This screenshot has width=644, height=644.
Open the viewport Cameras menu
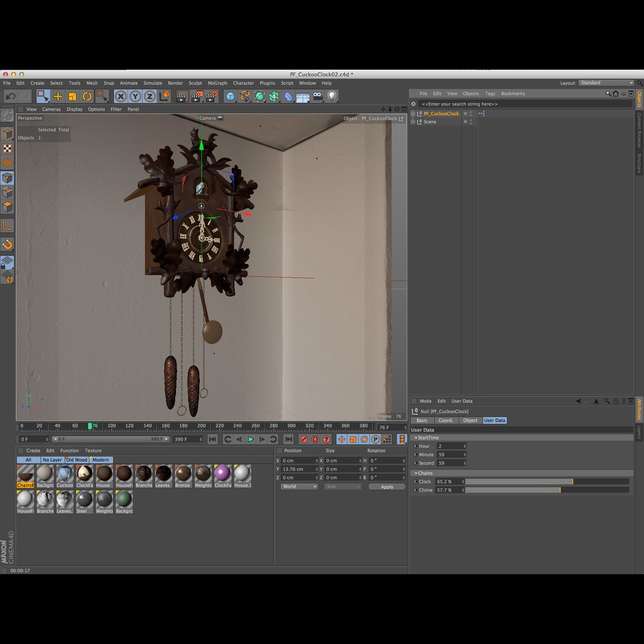51,109
